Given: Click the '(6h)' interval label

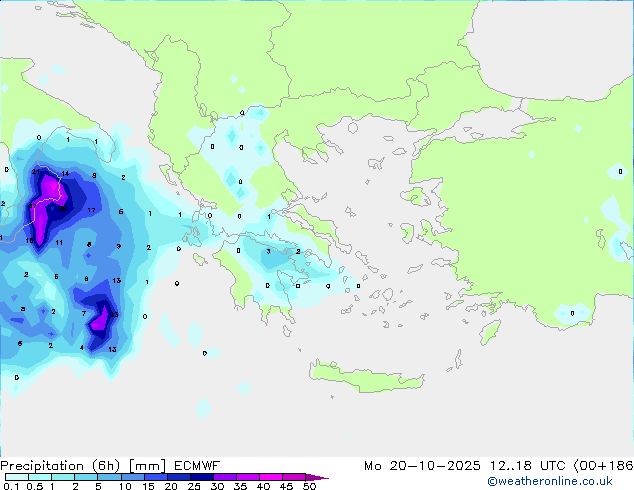Looking at the screenshot, I should coord(106,466).
